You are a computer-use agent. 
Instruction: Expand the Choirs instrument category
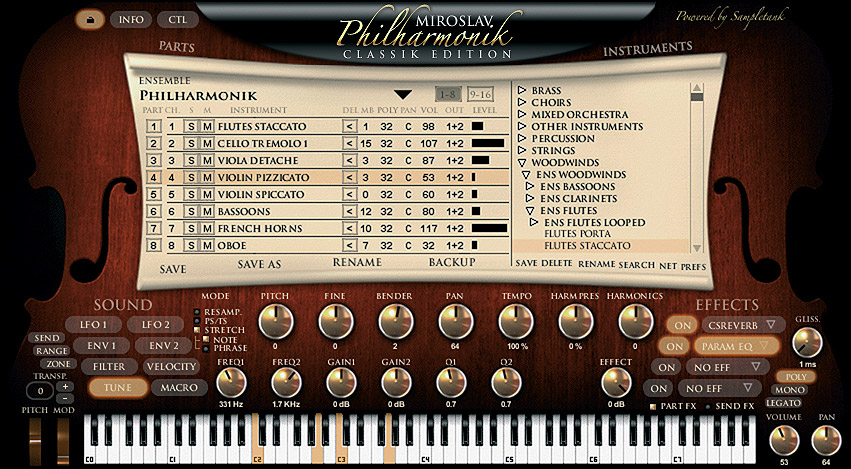pyautogui.click(x=522, y=102)
